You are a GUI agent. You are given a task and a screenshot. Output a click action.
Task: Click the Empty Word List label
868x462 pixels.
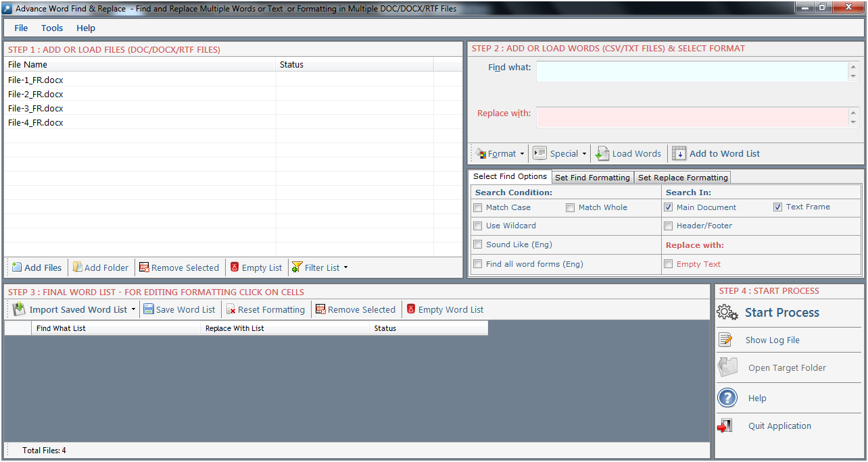[451, 310]
